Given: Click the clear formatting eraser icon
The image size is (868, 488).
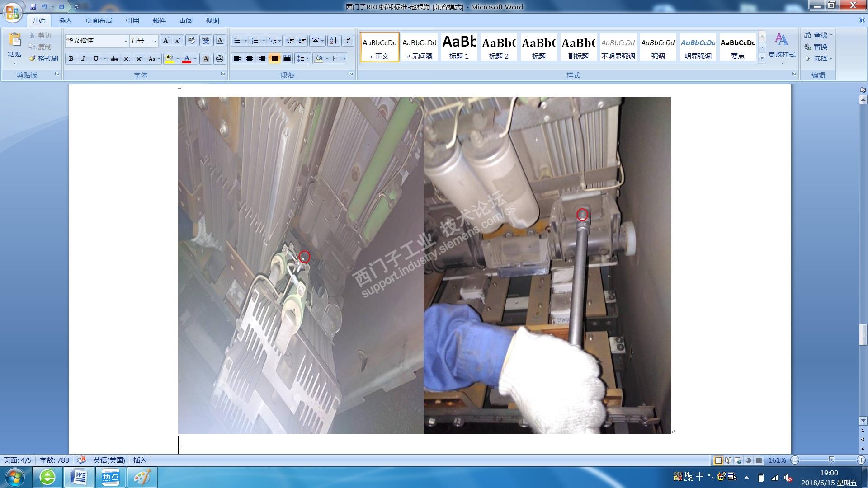Looking at the screenshot, I should click(191, 41).
